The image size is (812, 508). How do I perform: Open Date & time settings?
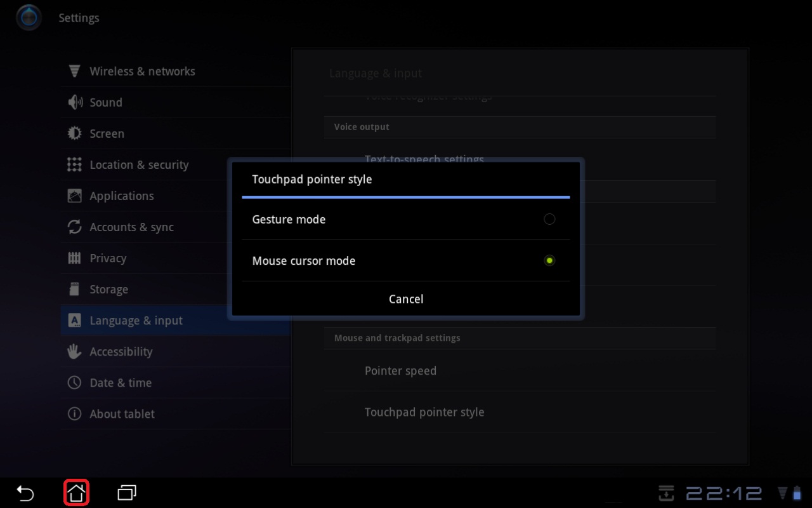click(121, 383)
